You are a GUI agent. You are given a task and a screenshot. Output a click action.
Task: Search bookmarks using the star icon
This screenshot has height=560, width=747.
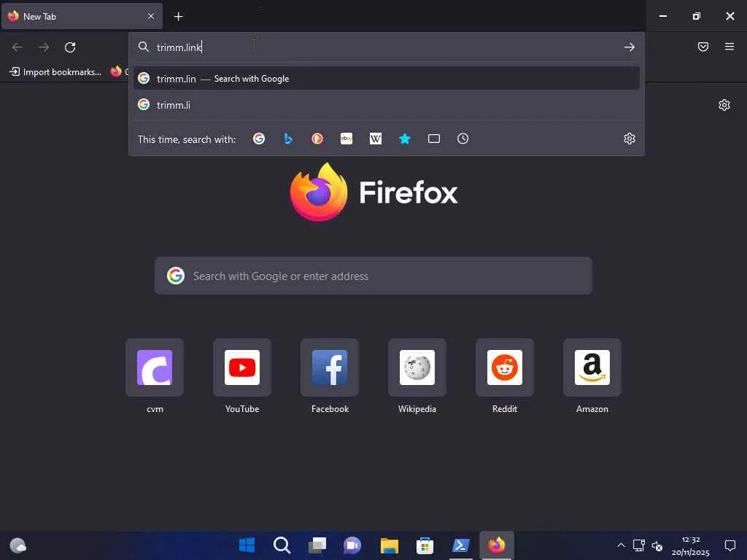click(x=404, y=139)
